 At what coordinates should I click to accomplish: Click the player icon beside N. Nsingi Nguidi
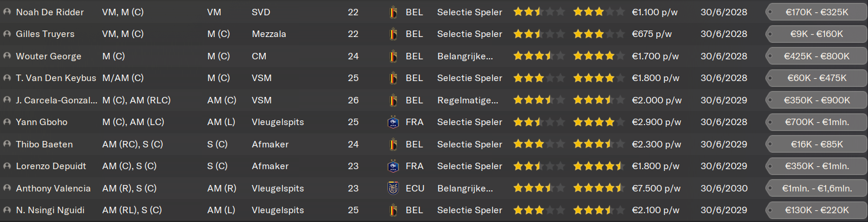[7, 210]
